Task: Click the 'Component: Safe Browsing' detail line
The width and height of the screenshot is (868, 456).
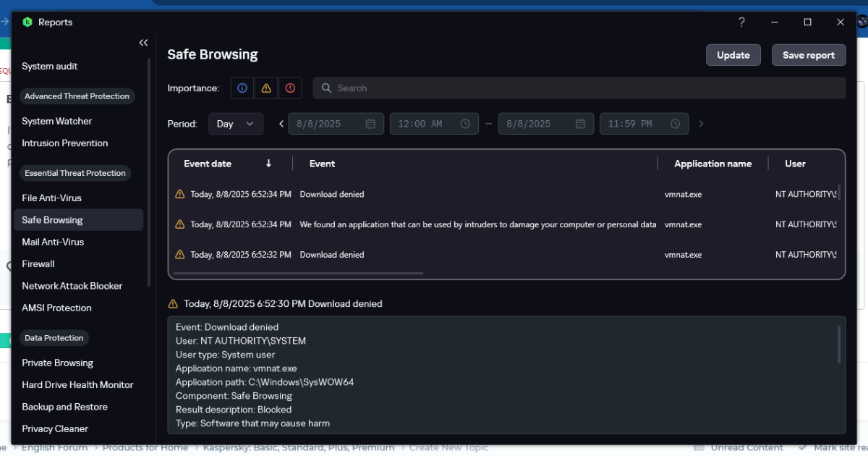Action: pos(234,396)
